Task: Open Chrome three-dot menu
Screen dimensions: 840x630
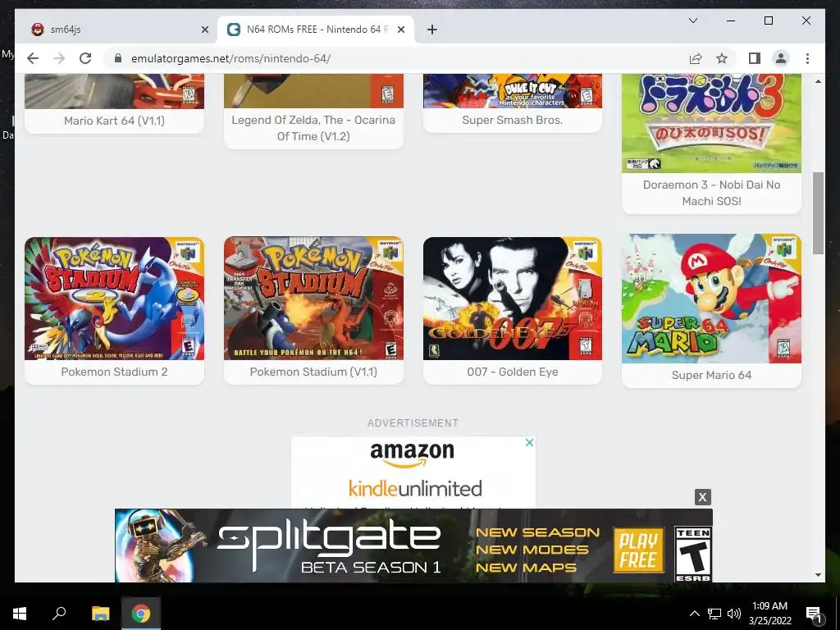Action: click(807, 58)
